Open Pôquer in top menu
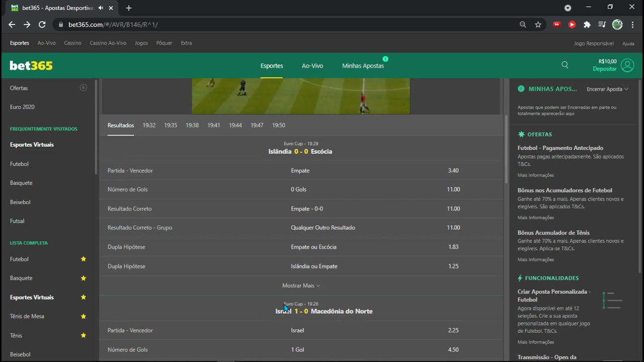 coord(164,43)
